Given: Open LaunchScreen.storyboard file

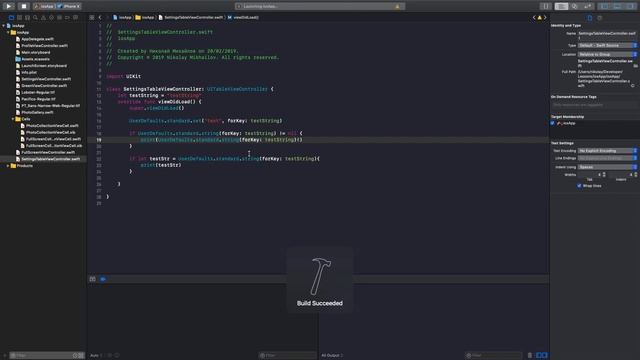Looking at the screenshot, I should point(44,66).
